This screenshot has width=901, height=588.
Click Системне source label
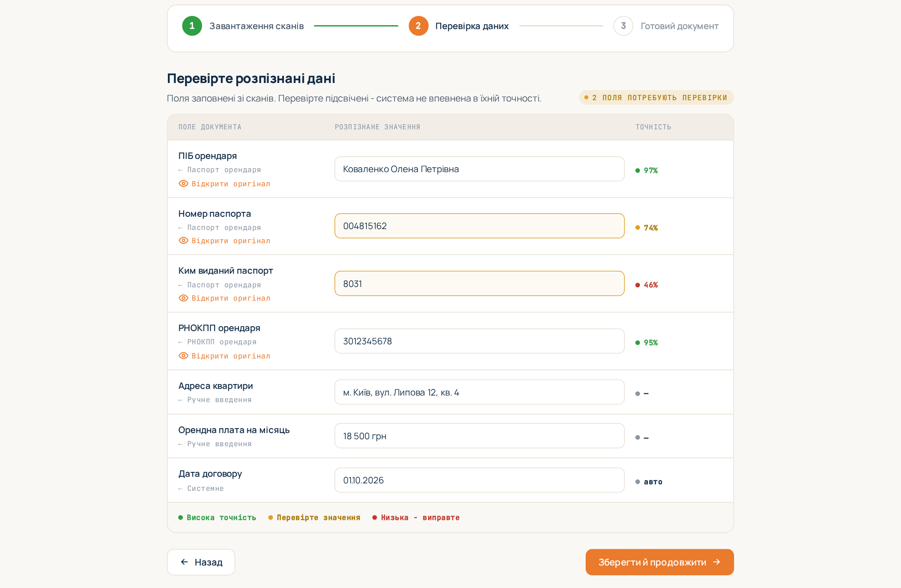coord(205,488)
